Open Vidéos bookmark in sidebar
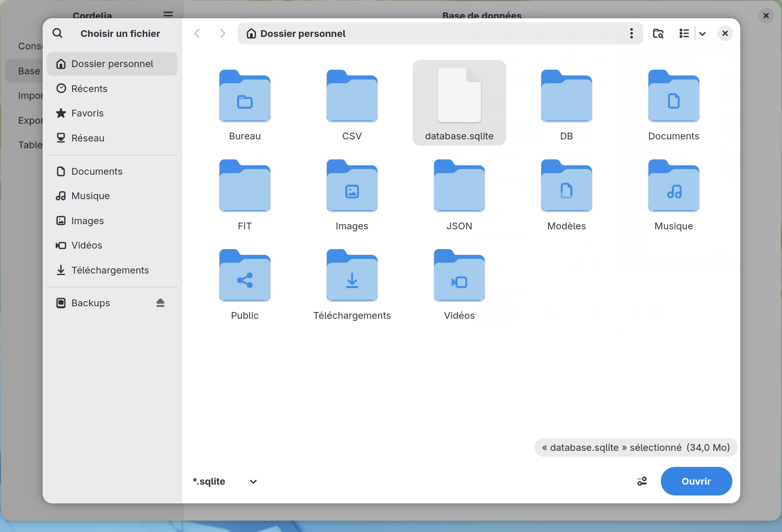This screenshot has width=782, height=532. tap(112, 245)
